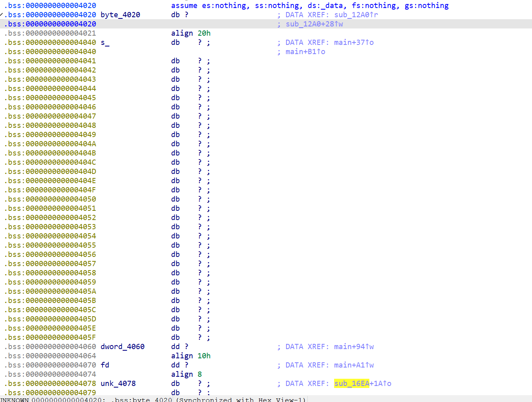
Task: Select address .bss:000000000000405C
Action: tap(50, 310)
